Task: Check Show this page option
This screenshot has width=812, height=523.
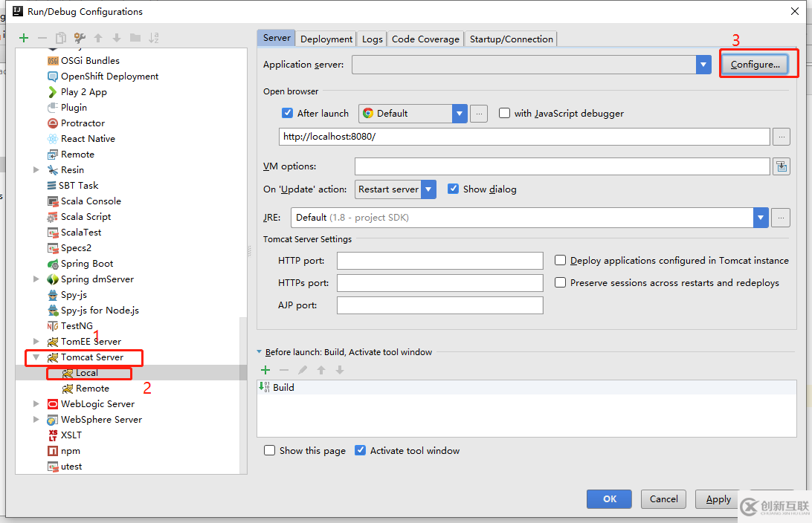Action: coord(269,451)
